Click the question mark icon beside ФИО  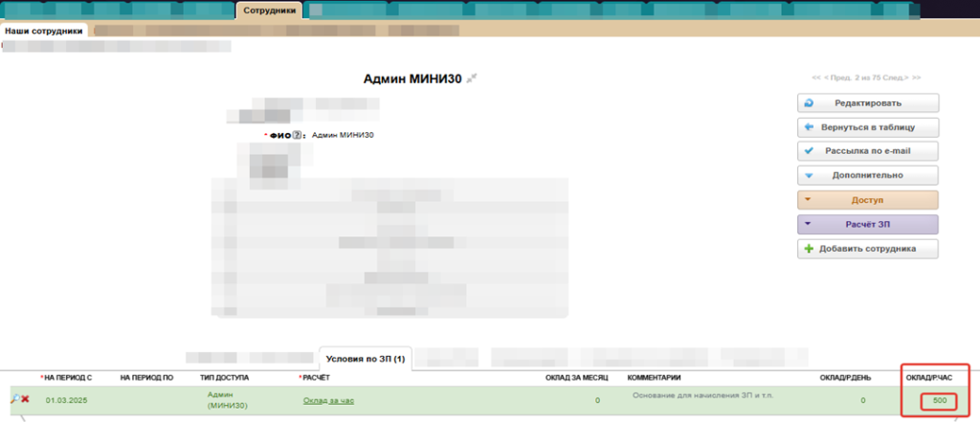pyautogui.click(x=297, y=136)
